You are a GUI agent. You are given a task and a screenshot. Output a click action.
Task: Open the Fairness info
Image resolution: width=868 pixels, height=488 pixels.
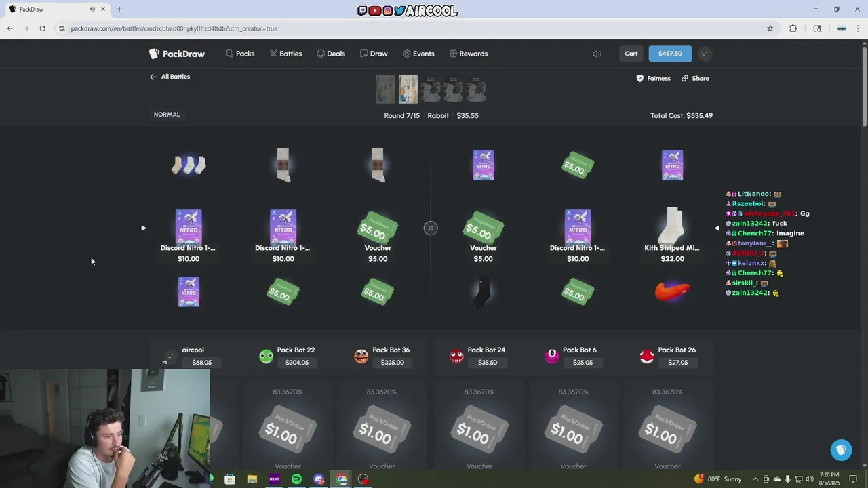pyautogui.click(x=653, y=79)
